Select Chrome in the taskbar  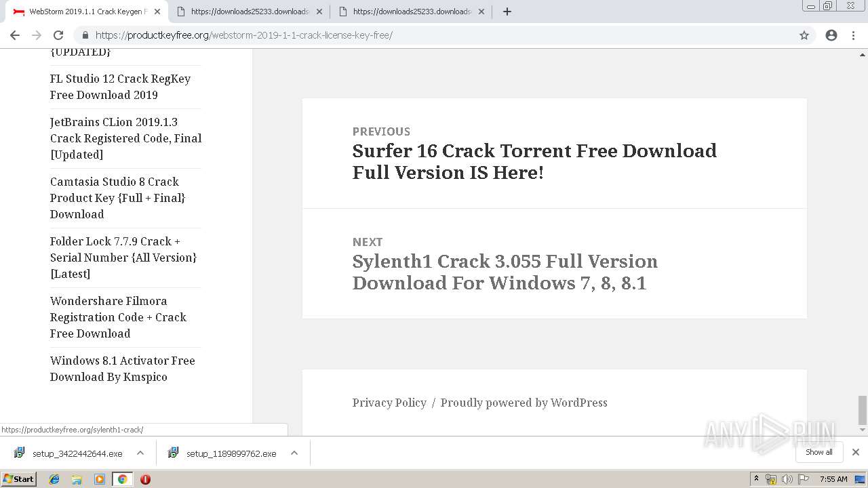[x=122, y=479]
